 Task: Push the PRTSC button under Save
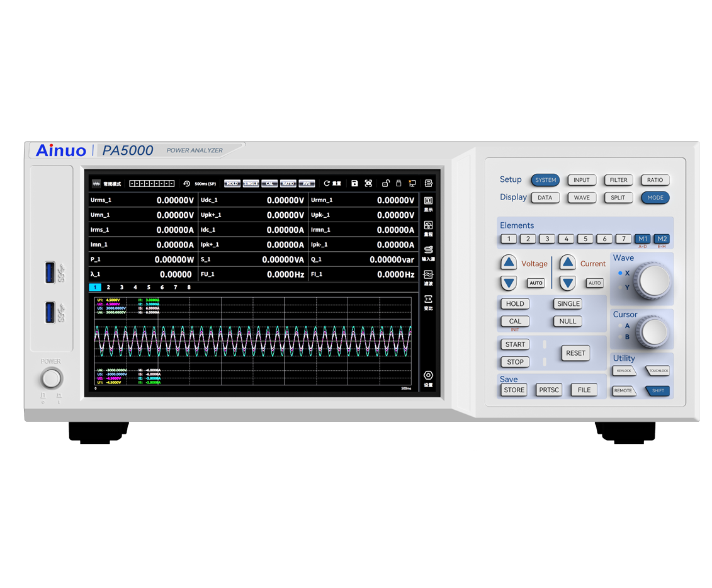(549, 390)
